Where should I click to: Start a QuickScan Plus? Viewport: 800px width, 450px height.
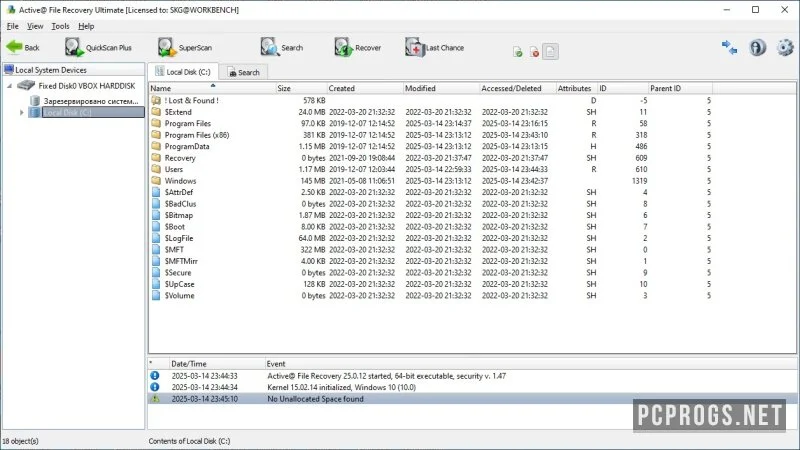point(98,47)
